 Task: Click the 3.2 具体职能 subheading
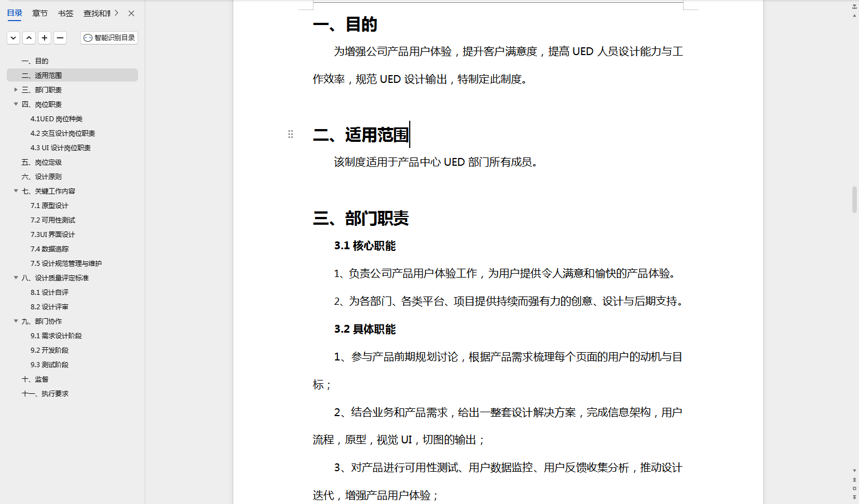click(365, 329)
